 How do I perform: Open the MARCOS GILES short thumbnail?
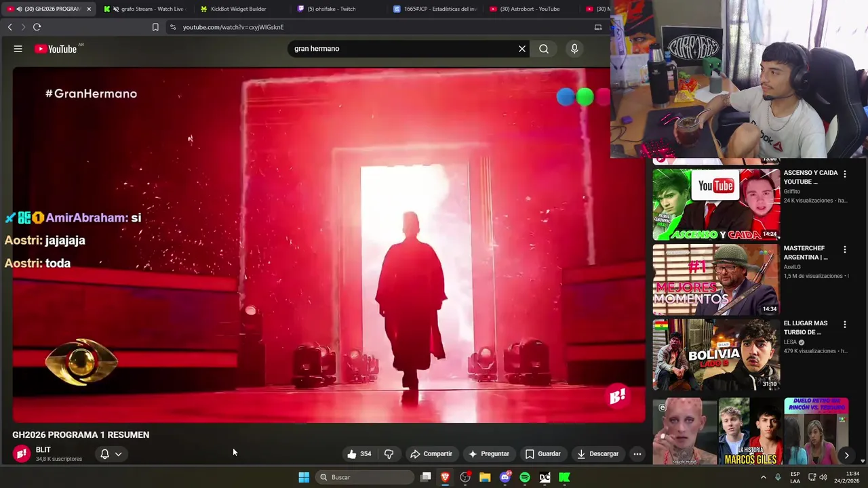pos(749,431)
